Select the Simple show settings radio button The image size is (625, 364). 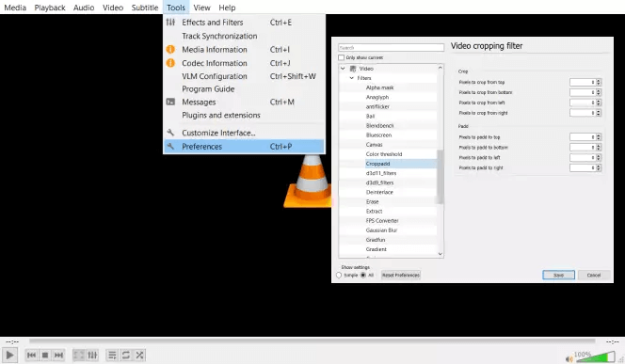click(x=339, y=276)
